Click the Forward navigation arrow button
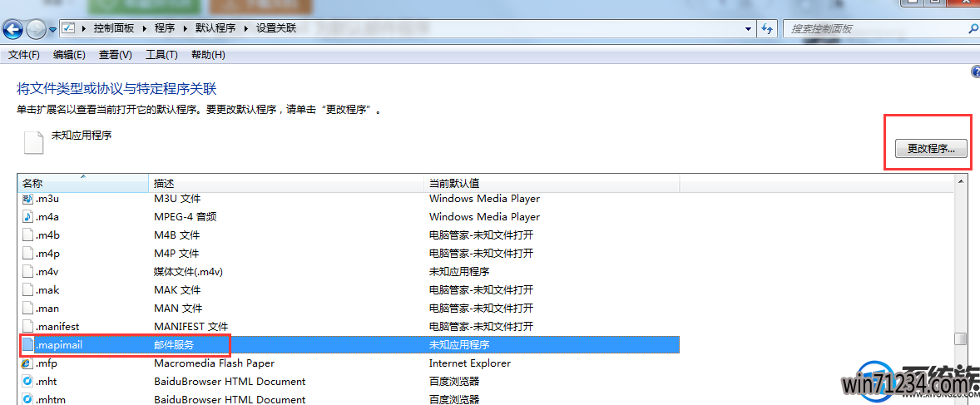 click(x=36, y=29)
